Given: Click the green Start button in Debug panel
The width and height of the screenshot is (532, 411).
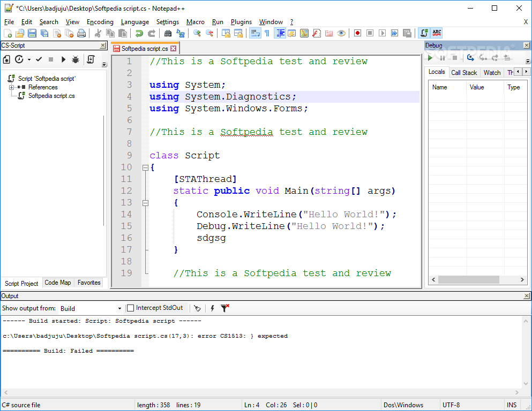Looking at the screenshot, I should 430,57.
